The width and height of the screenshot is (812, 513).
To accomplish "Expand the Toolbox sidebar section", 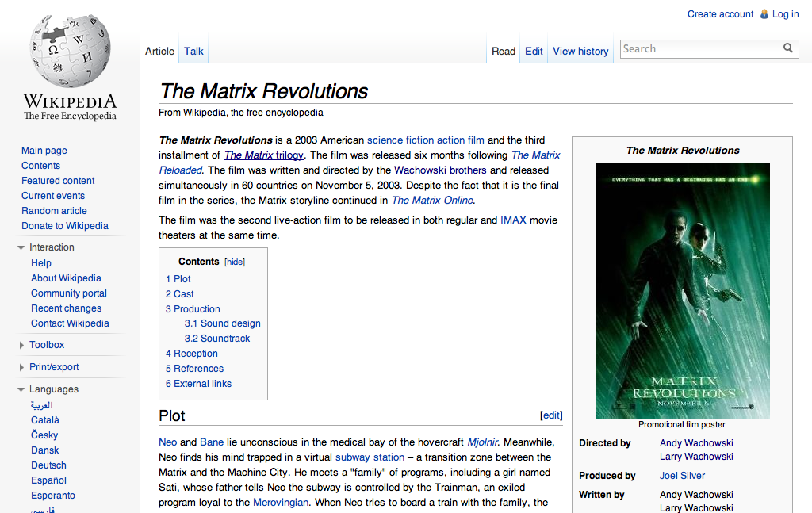I will (x=21, y=345).
